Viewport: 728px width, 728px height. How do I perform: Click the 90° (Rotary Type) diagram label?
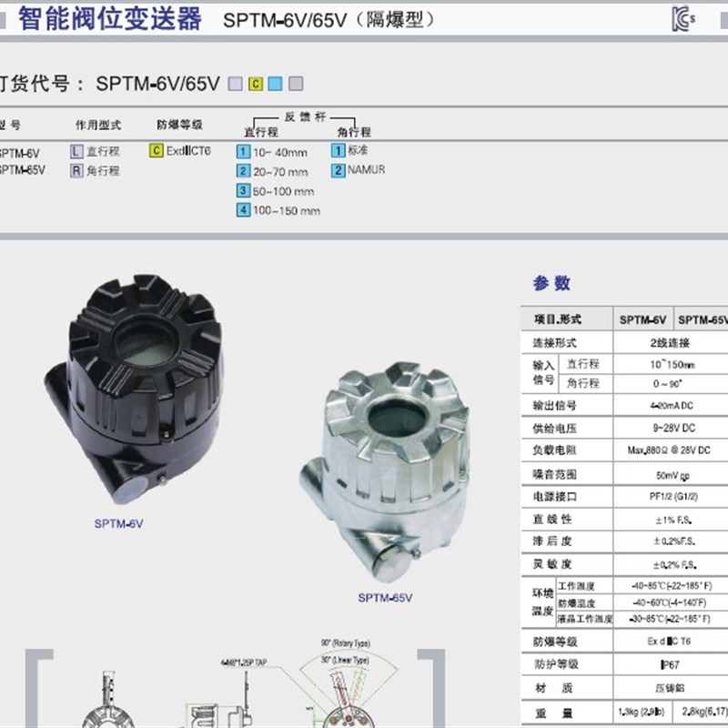(346, 643)
